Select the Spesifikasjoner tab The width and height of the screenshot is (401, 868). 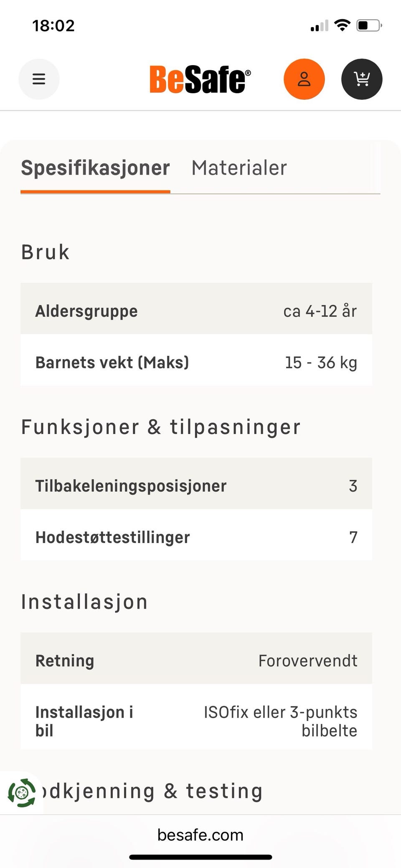tap(95, 168)
